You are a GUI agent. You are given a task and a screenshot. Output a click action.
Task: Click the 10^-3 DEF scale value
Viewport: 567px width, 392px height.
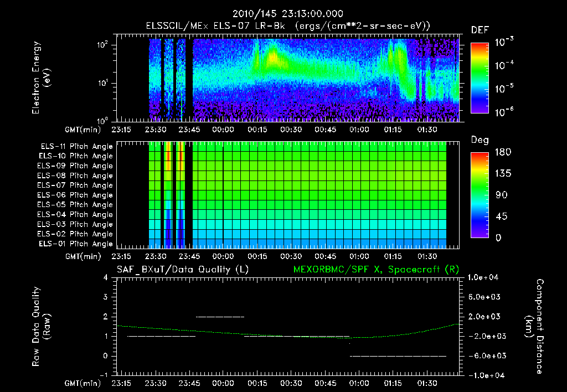pyautogui.click(x=504, y=42)
